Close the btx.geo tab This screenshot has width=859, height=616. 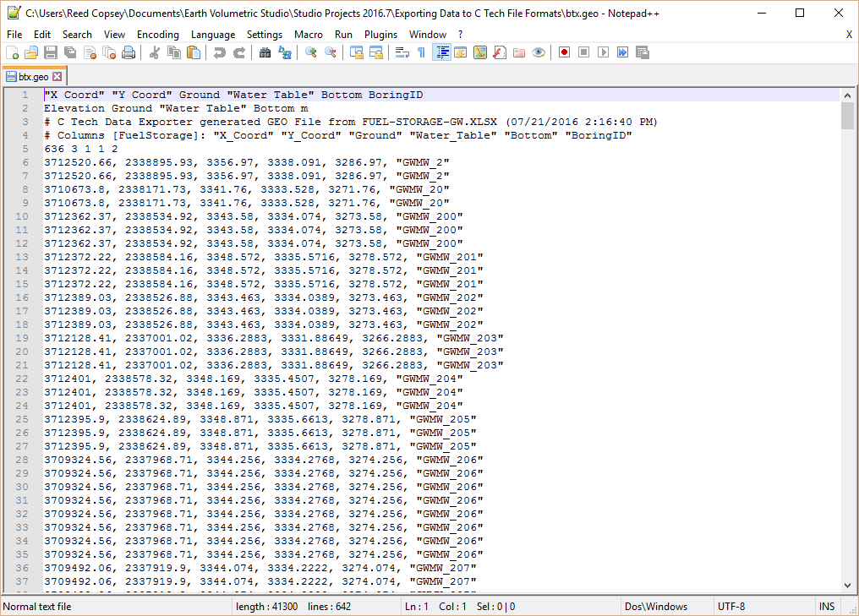click(57, 77)
